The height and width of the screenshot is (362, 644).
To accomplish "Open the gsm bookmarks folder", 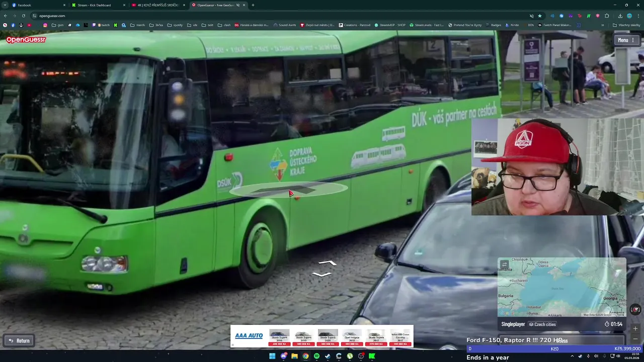I will (x=57, y=25).
